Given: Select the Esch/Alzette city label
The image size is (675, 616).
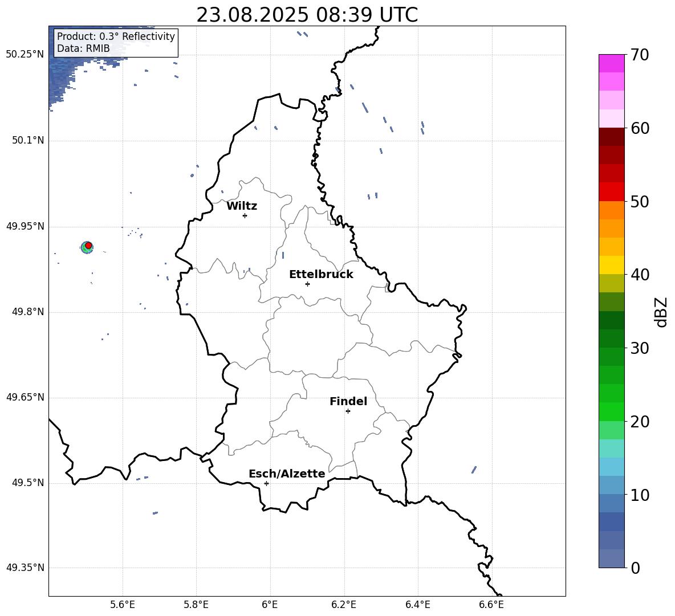Looking at the screenshot, I should tap(287, 474).
